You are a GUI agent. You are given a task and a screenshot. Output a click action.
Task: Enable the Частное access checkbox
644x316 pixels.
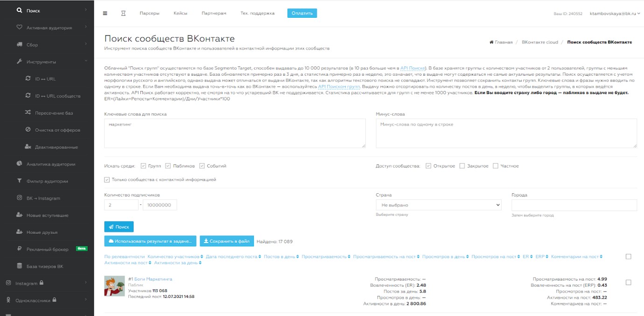coord(496,166)
